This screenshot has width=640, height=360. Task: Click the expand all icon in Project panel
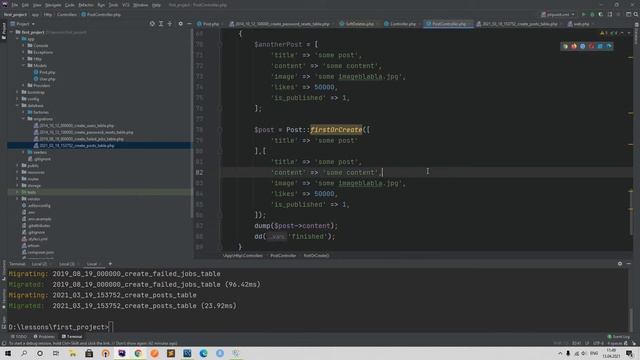161,24
